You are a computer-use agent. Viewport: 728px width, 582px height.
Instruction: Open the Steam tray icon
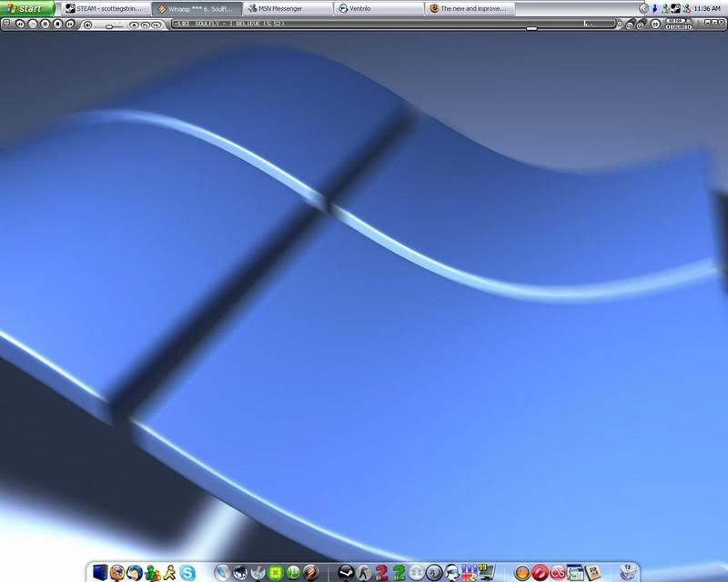(675, 8)
